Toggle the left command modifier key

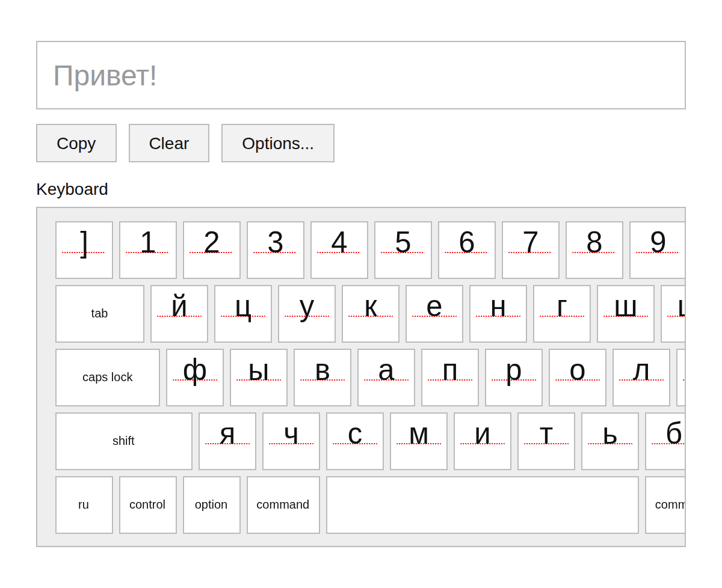tap(283, 505)
